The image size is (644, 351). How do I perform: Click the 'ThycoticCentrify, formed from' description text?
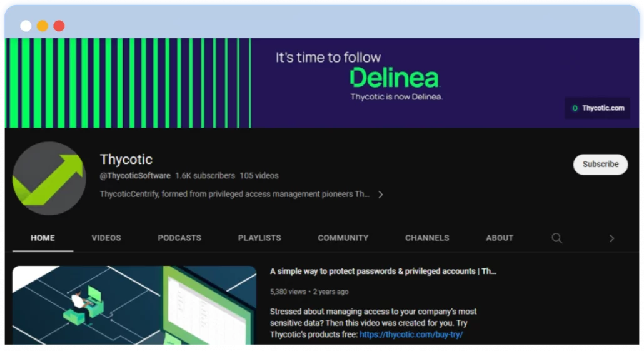click(234, 194)
